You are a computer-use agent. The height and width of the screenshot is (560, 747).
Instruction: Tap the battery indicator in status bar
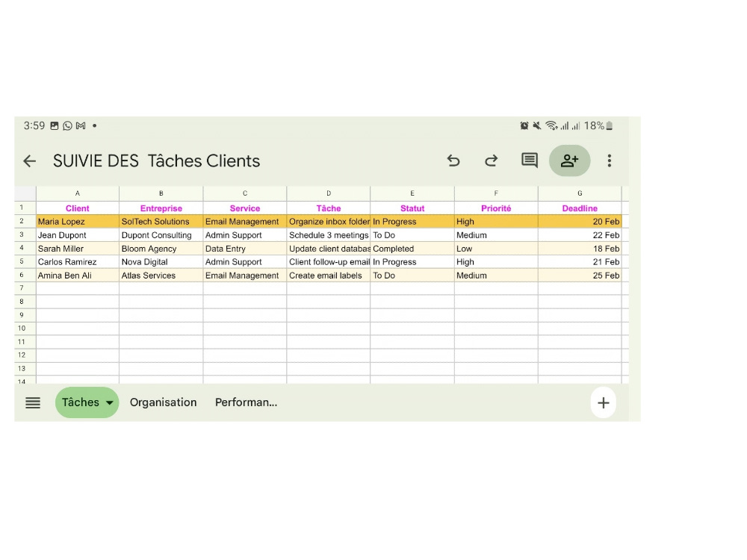[610, 125]
